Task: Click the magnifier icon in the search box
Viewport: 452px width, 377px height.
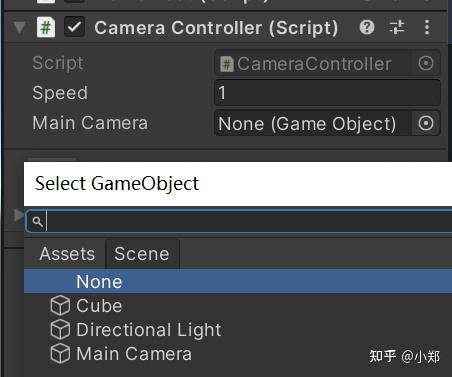Action: click(38, 221)
